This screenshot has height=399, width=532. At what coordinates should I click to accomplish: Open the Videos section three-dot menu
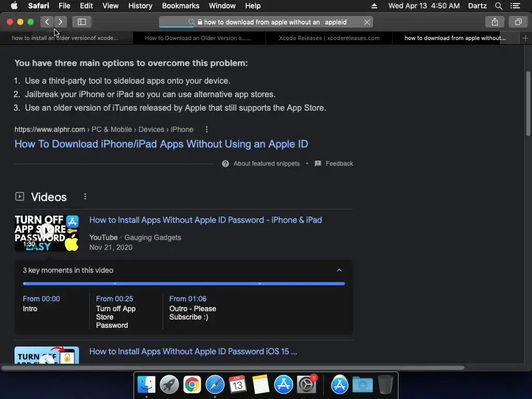tap(85, 196)
